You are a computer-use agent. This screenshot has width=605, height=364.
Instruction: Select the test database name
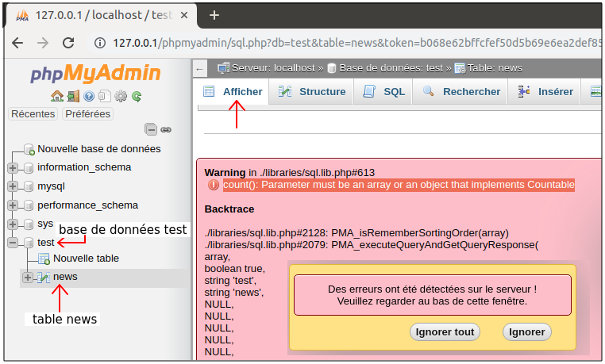click(x=45, y=243)
